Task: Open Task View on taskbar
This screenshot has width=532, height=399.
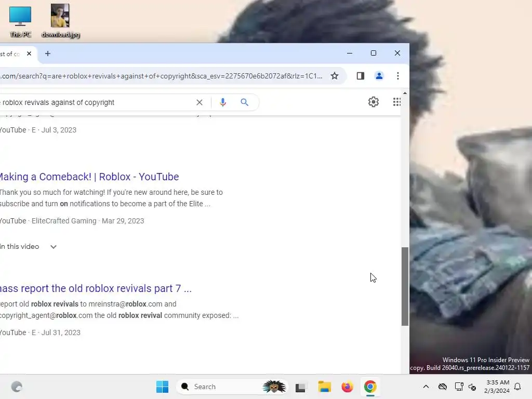Action: 301,387
